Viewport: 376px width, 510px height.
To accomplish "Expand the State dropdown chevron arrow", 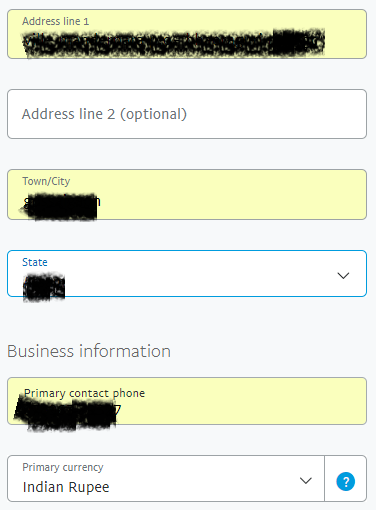I will click(343, 275).
